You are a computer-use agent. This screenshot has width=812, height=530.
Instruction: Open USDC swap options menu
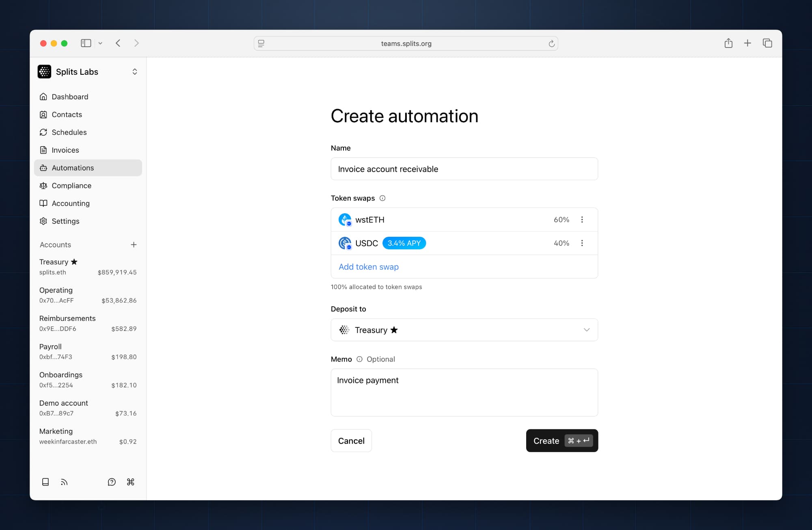coord(582,243)
